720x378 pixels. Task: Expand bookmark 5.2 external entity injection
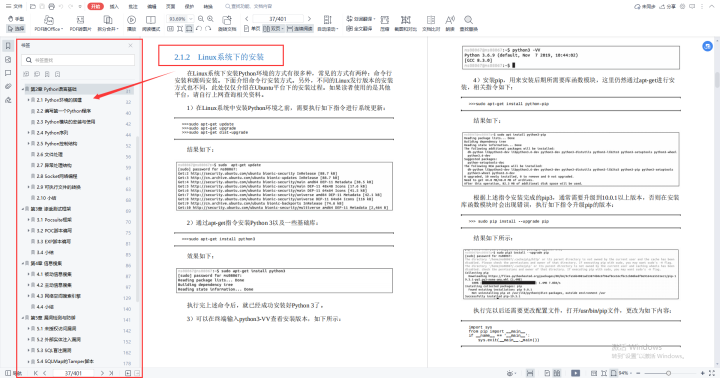pos(28,339)
